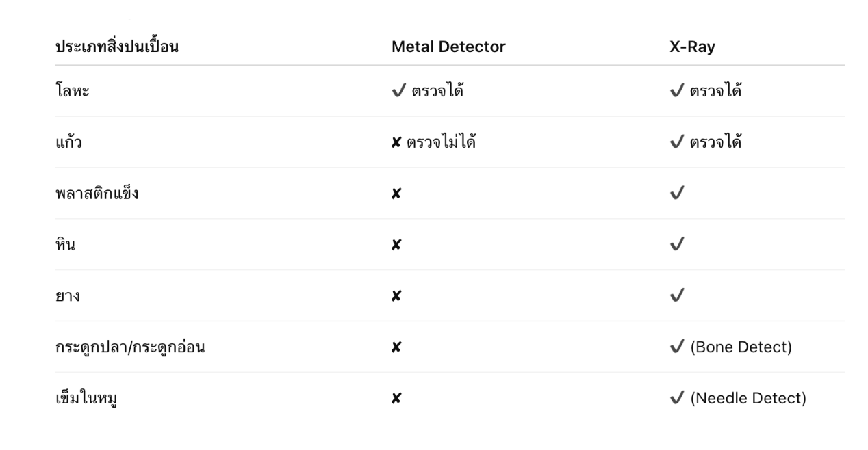Click the X-Ray checkmark in the พลาสติกแข็ง row
Image resolution: width=868 pixels, height=450 pixels.
pyautogui.click(x=677, y=194)
